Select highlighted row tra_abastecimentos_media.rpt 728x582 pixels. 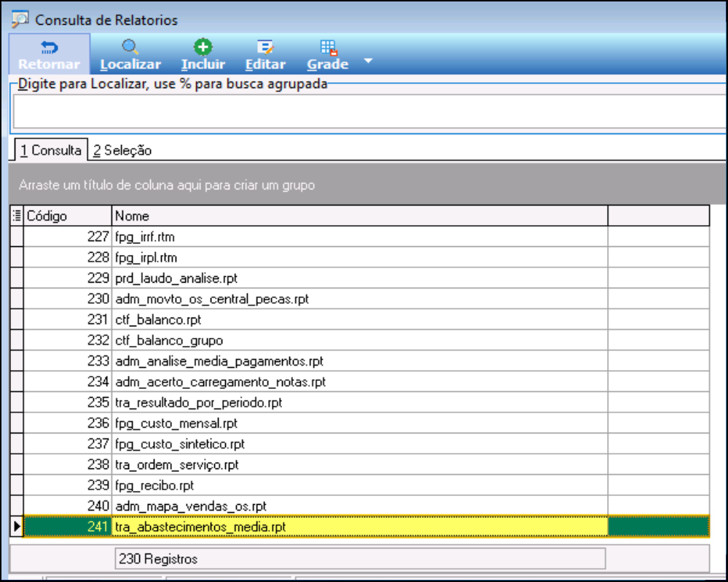[360, 527]
